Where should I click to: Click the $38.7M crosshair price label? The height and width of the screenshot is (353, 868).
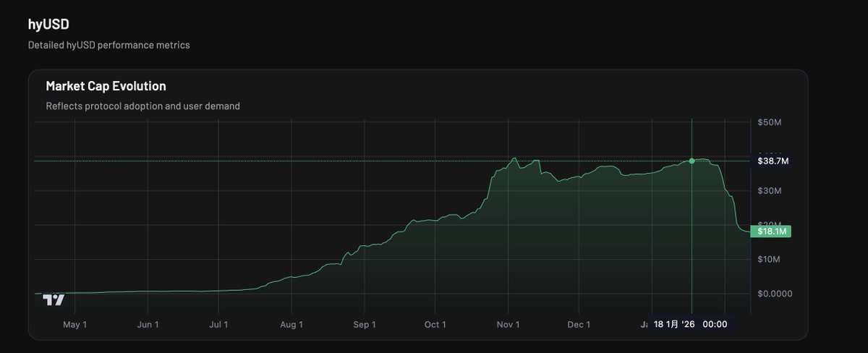(x=773, y=161)
